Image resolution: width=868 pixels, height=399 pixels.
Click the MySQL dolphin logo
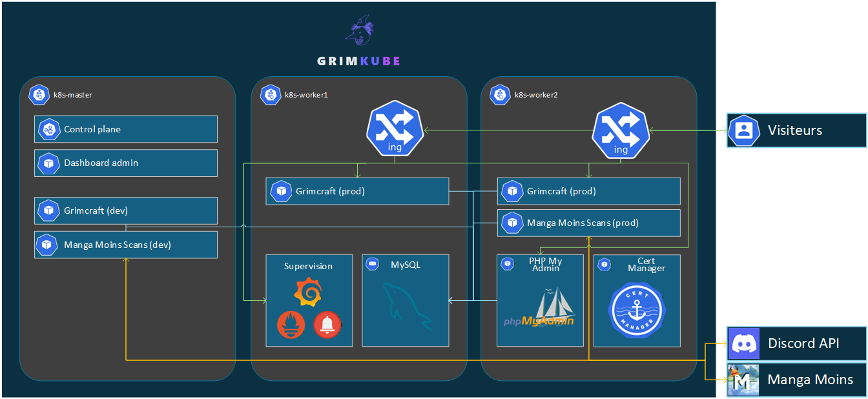coord(405,307)
